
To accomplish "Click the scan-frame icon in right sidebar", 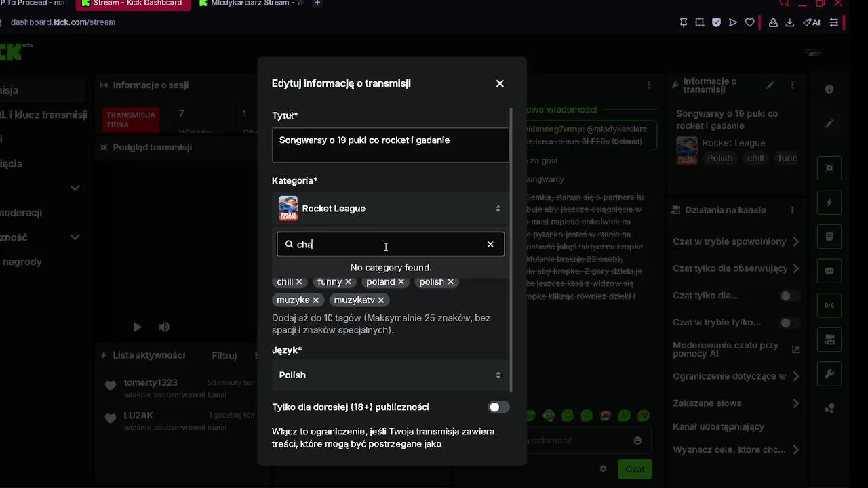I will 829,168.
